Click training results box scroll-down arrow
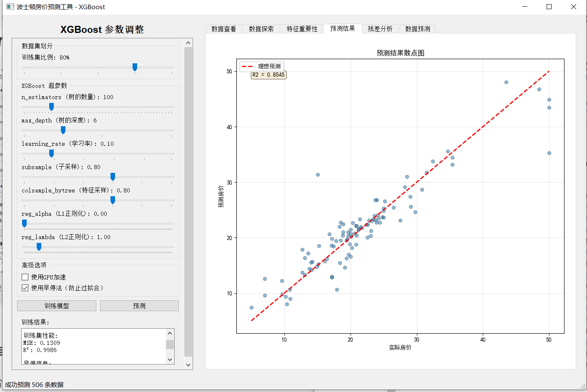Viewport: 587px width, 392px height. [170, 360]
